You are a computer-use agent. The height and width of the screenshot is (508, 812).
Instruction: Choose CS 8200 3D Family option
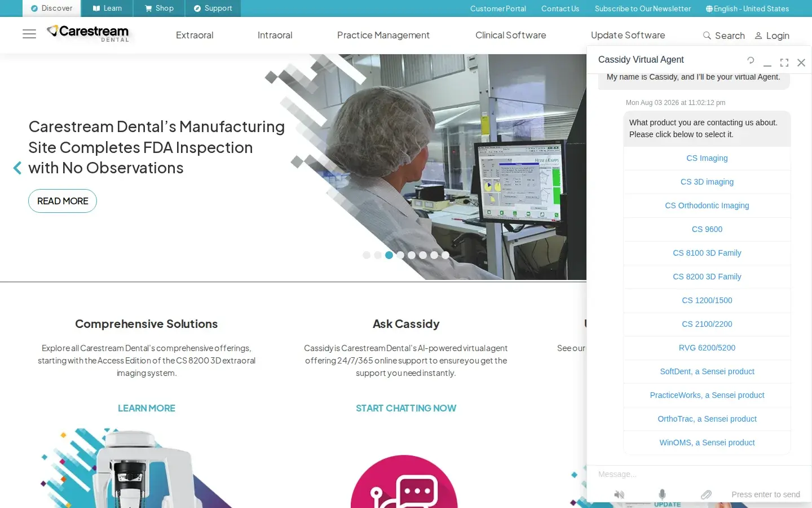pos(707,277)
